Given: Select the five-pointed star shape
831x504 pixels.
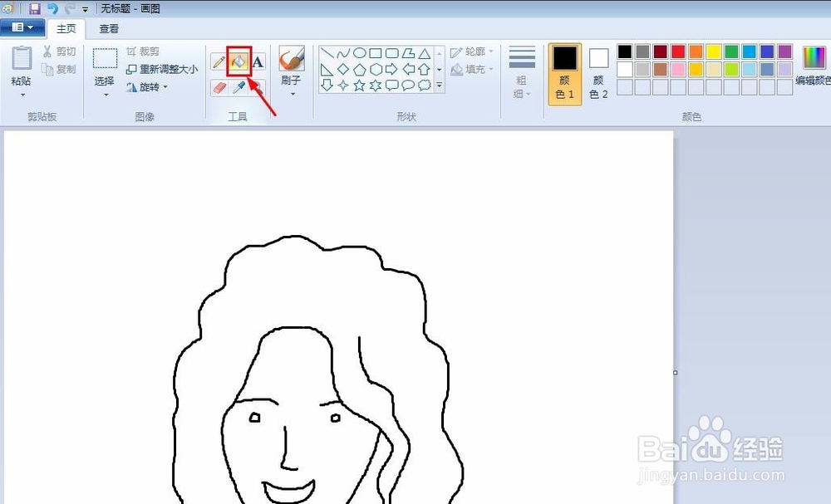Looking at the screenshot, I should click(361, 85).
